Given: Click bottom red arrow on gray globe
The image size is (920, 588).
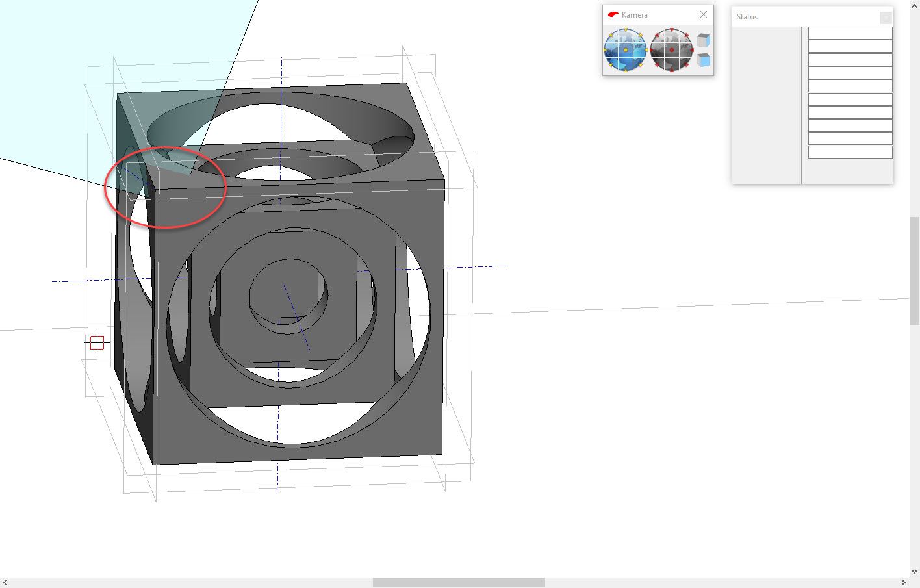Looking at the screenshot, I should 672,70.
